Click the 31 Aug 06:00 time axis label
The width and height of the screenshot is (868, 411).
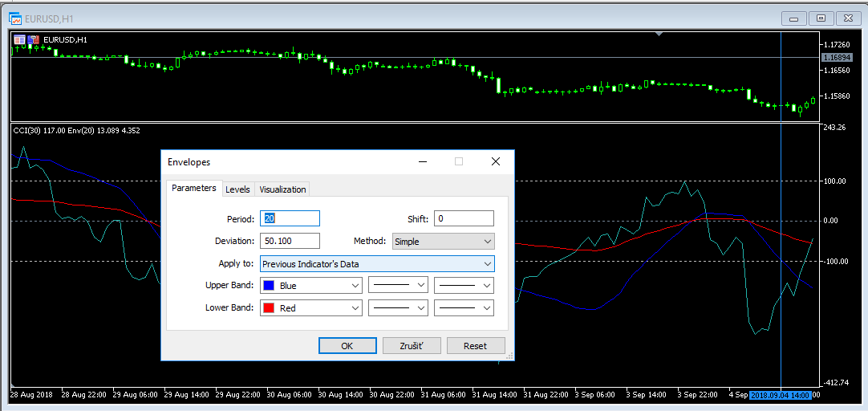coord(445,396)
